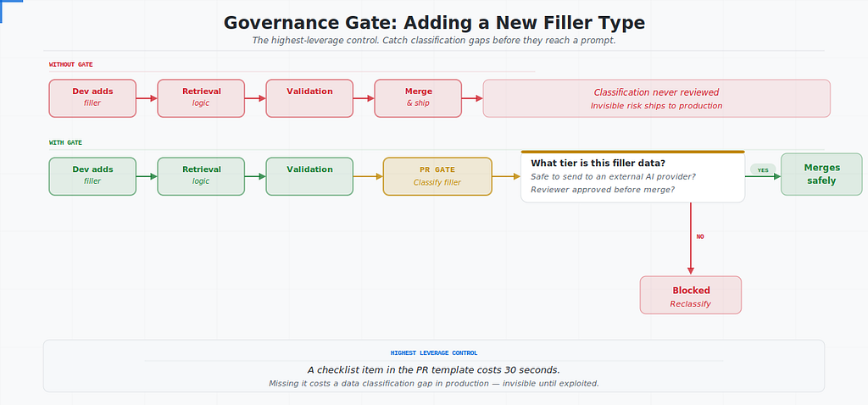Click the red 'Dev adds filler' box
868x405 pixels.
point(92,98)
